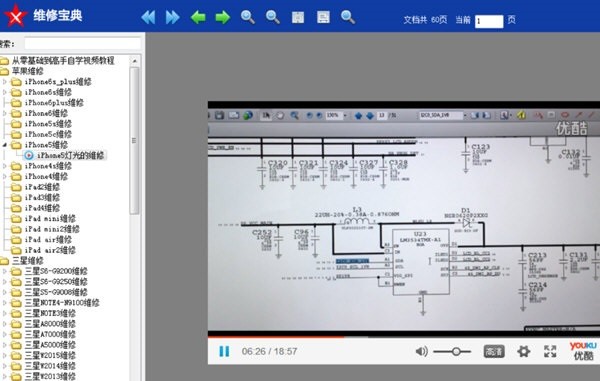
Task: Click the current page number field
Action: (x=489, y=21)
